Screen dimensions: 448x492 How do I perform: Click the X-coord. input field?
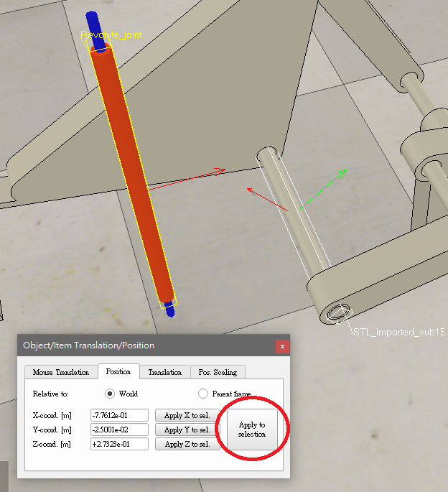coord(119,415)
